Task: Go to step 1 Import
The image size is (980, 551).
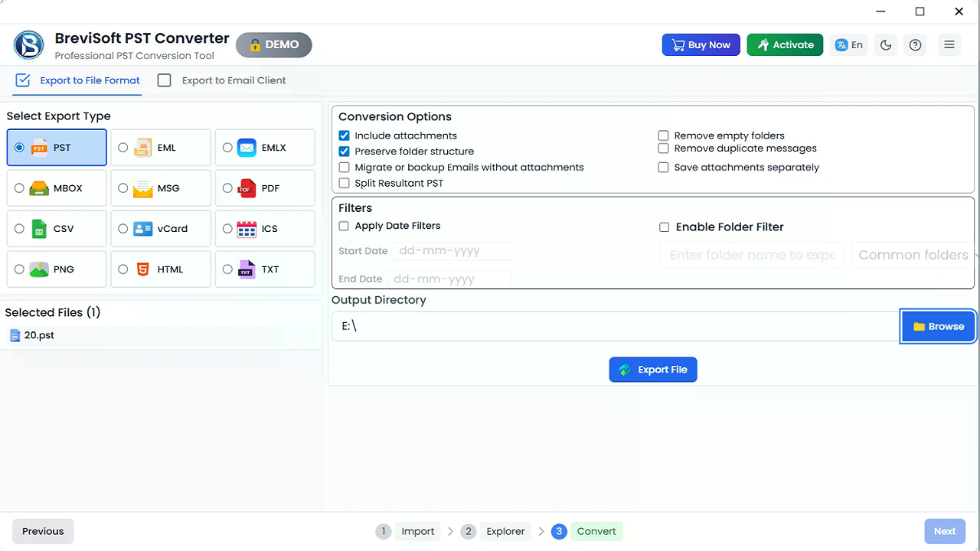Action: tap(407, 531)
